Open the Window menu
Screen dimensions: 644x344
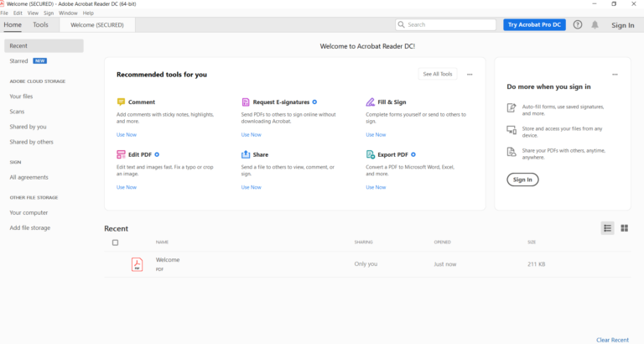click(x=68, y=13)
